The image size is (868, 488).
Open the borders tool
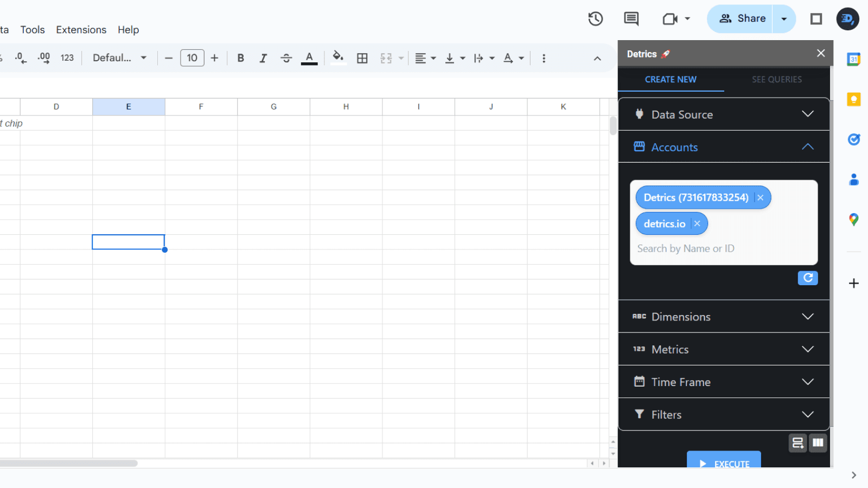coord(362,58)
